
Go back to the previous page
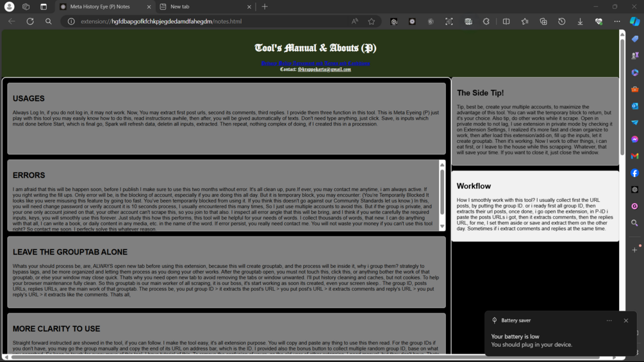pos(12,21)
